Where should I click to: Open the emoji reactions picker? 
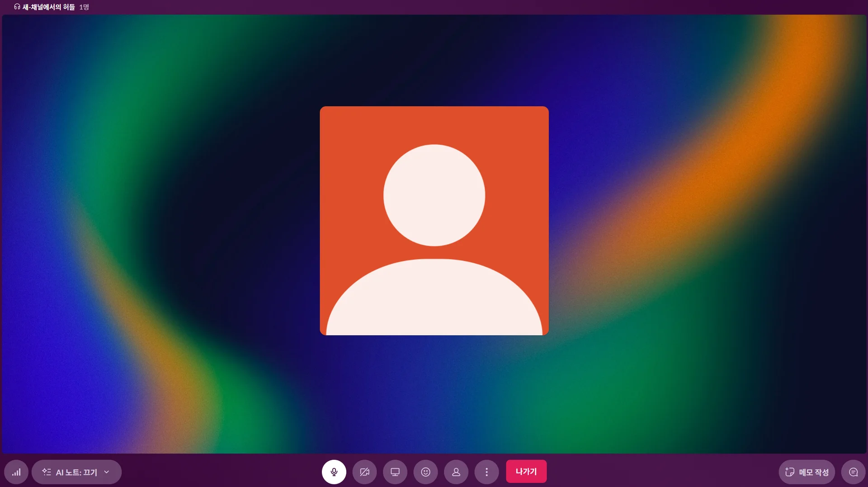tap(425, 472)
